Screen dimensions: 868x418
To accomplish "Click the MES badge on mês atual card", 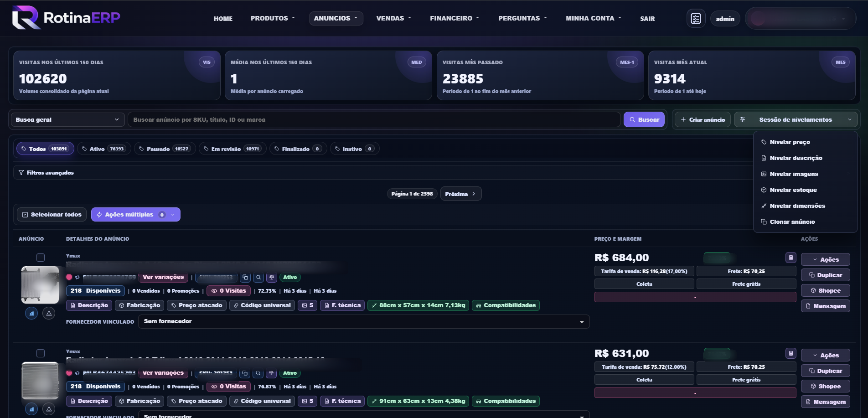I will click(841, 62).
